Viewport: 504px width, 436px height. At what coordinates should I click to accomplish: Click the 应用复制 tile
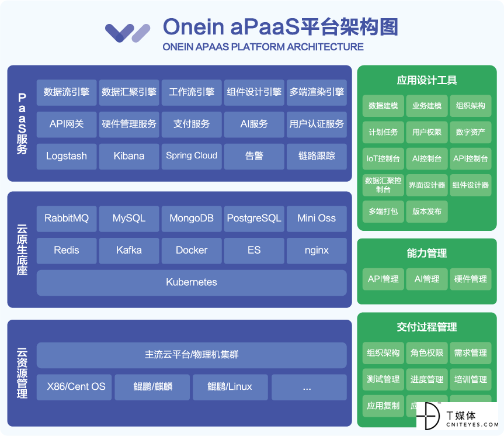coord(383,406)
